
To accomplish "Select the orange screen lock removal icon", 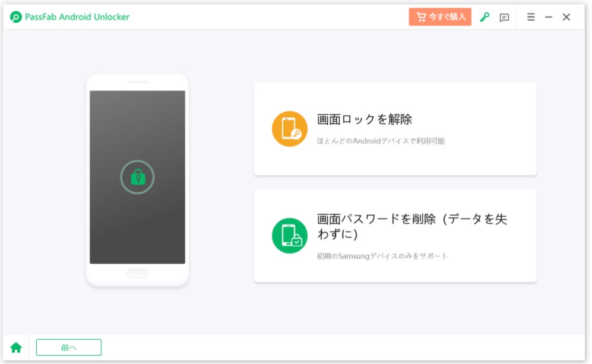I will tap(290, 129).
